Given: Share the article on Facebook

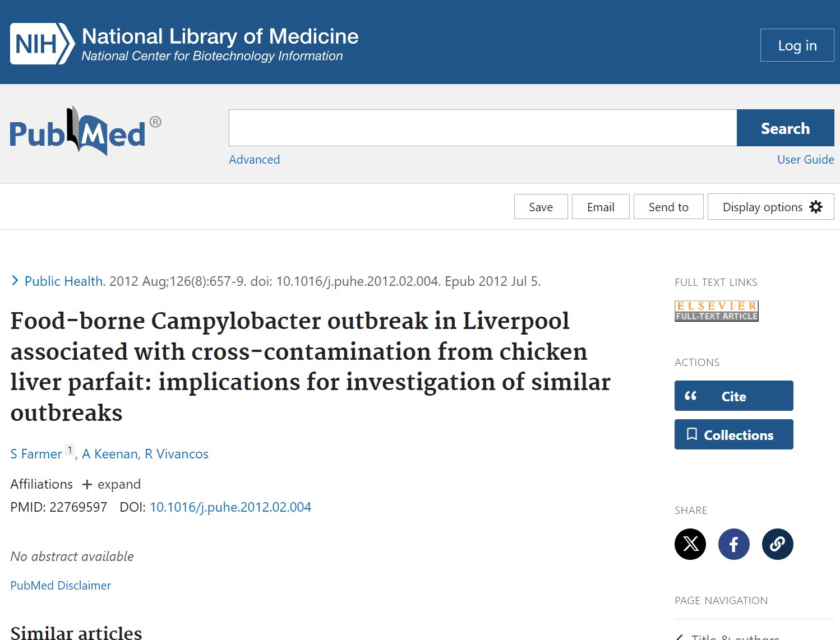Looking at the screenshot, I should (733, 544).
